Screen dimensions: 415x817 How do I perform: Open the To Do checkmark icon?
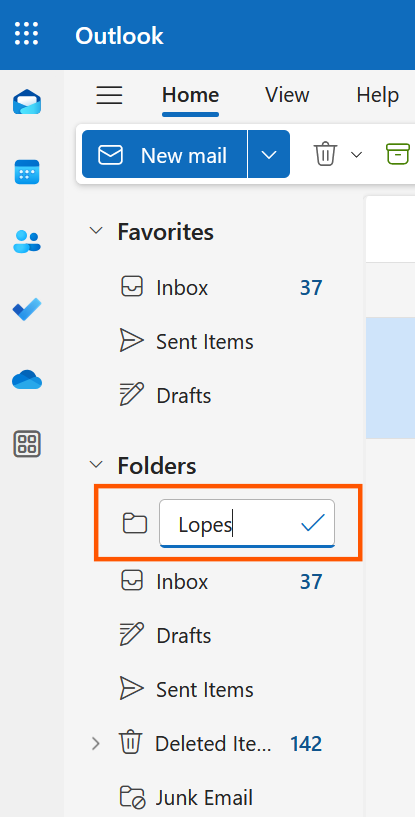coord(27,310)
